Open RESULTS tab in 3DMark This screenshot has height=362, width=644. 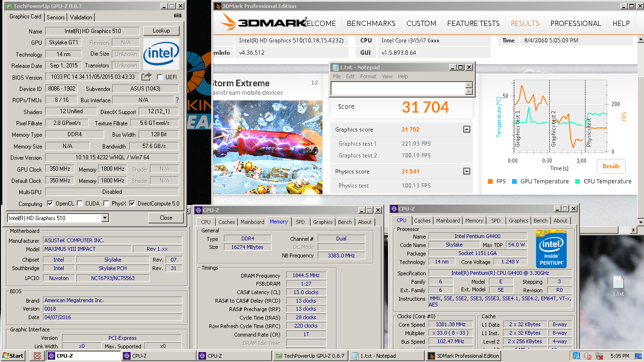tap(525, 24)
